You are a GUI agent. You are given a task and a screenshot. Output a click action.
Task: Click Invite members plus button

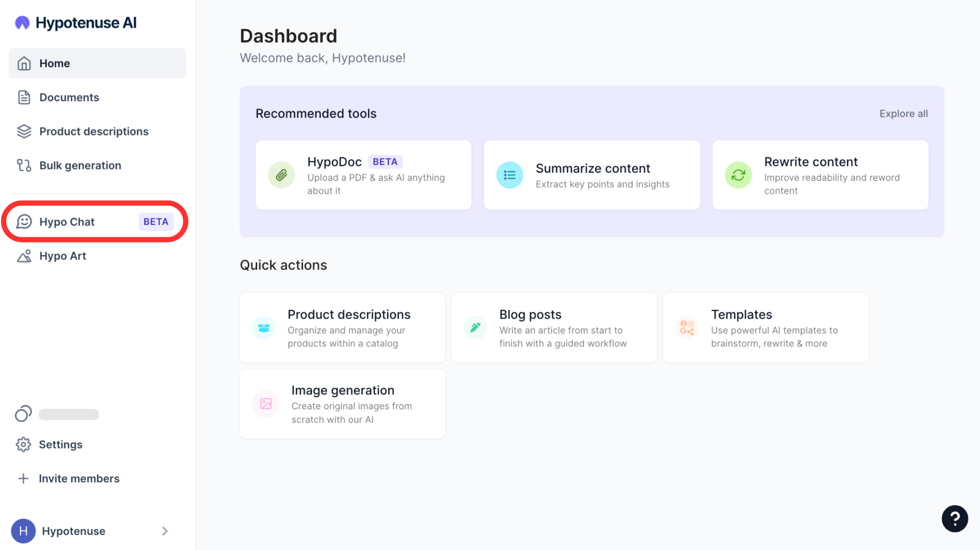pos(23,478)
